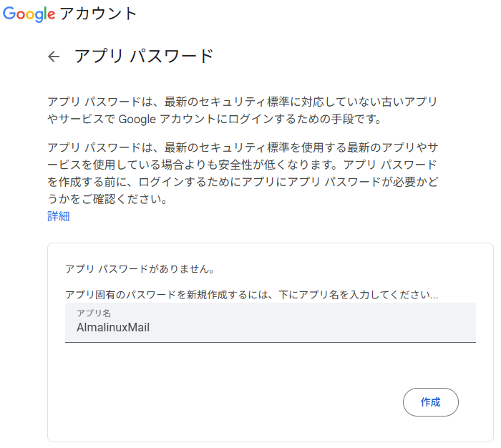Click the アプリ パスワード page heading
This screenshot has width=501, height=448.
click(144, 57)
